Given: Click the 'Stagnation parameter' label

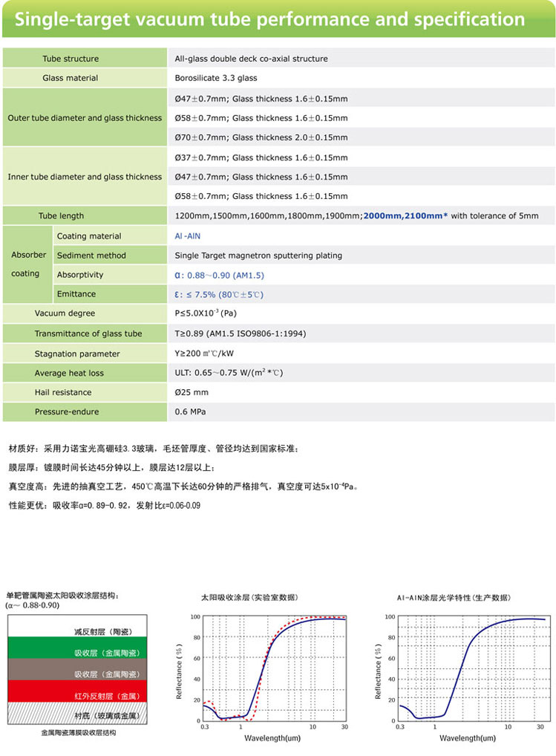Looking at the screenshot, I should [77, 353].
